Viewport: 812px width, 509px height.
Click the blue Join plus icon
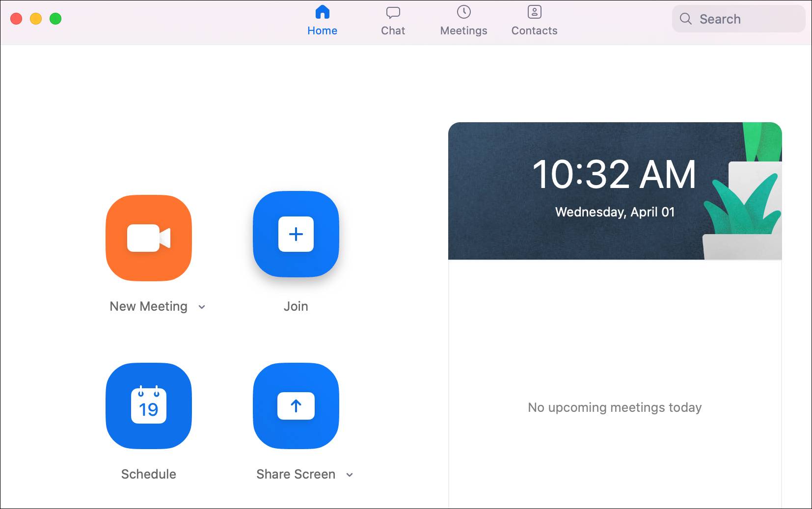pyautogui.click(x=296, y=234)
